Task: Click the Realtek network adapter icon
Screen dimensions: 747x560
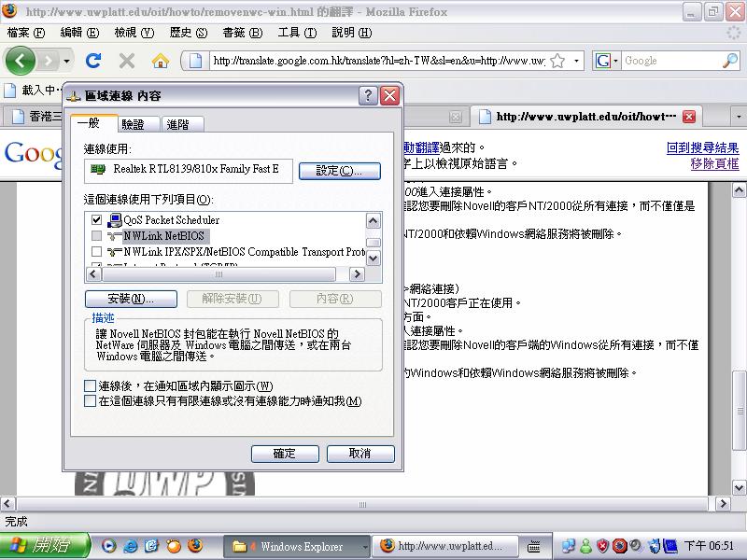Action: (x=98, y=169)
